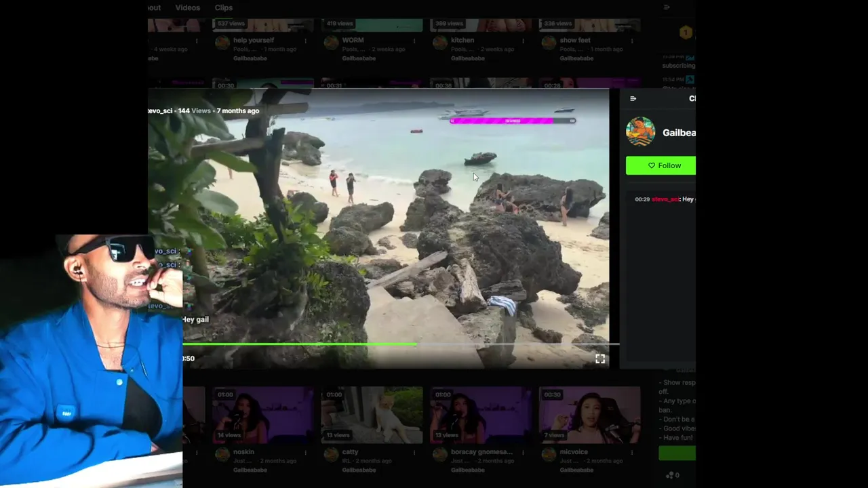Screen dimensions: 868x488
Task: Click channel avatar beside 'kitchen' clip
Action: (439, 43)
